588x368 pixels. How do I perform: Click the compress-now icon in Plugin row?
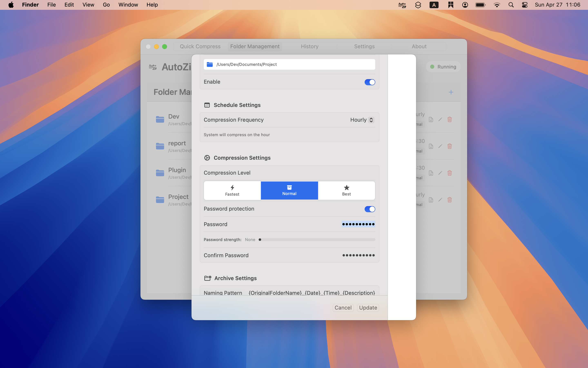tap(431, 173)
